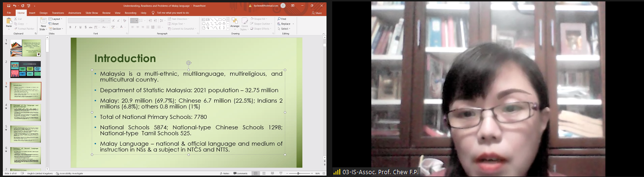Click the Paste clipboard icon
This screenshot has height=177, width=644.
tap(9, 22)
